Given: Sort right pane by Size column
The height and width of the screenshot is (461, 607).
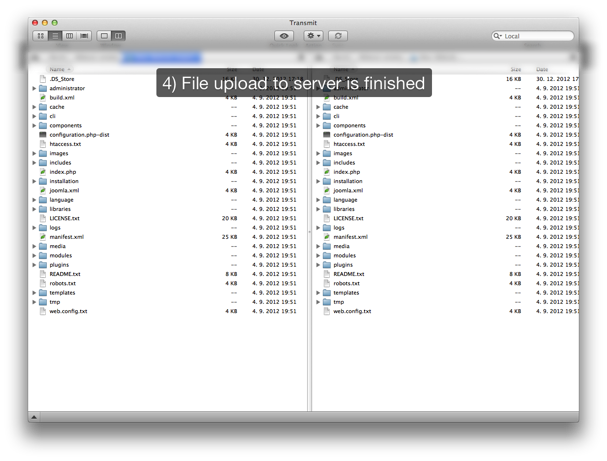Looking at the screenshot, I should [516, 69].
